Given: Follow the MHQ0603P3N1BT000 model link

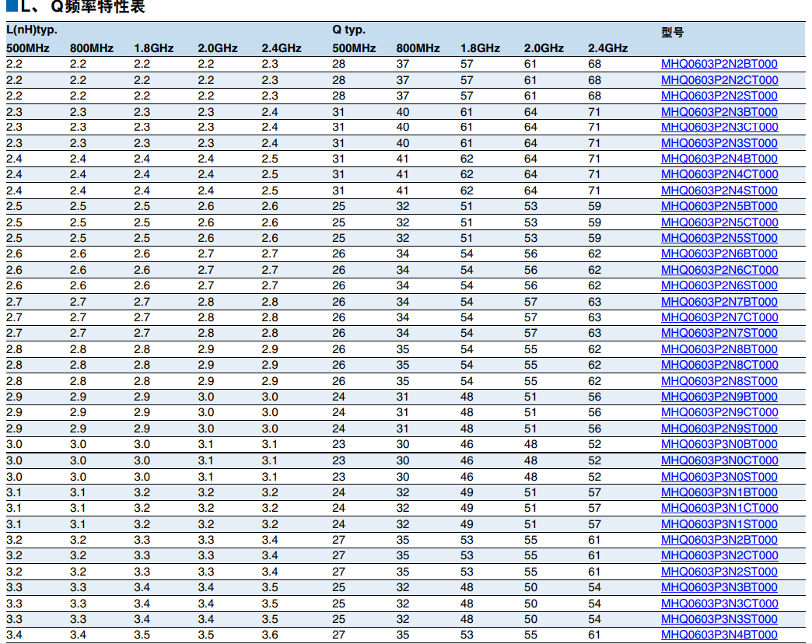Looking at the screenshot, I should [719, 492].
